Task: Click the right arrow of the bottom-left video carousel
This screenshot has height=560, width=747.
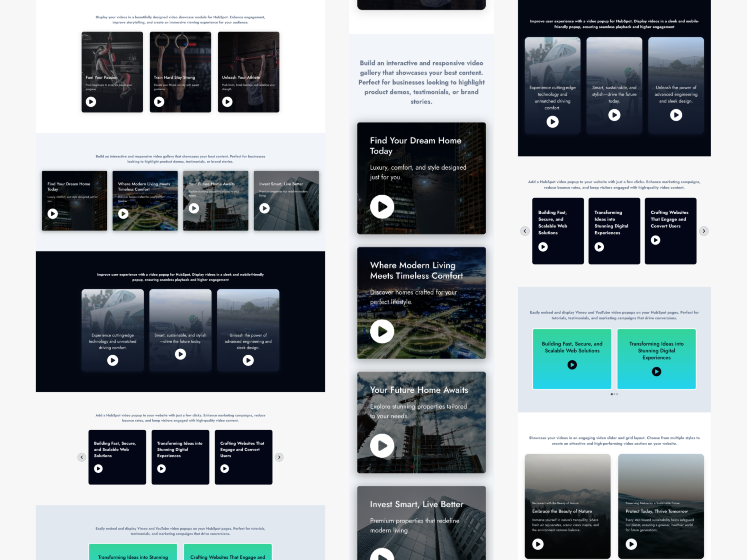Action: click(x=279, y=457)
